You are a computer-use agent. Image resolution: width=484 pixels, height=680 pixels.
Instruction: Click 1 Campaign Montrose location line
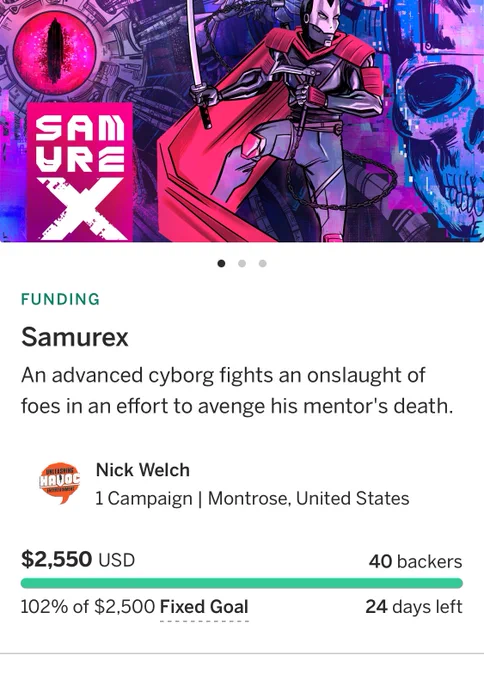[252, 498]
